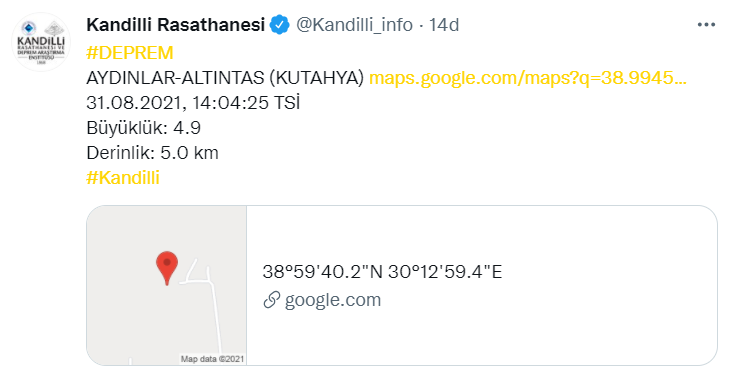Follow the maps.google.com link in tweet
738x374 pixels.
pyautogui.click(x=528, y=78)
